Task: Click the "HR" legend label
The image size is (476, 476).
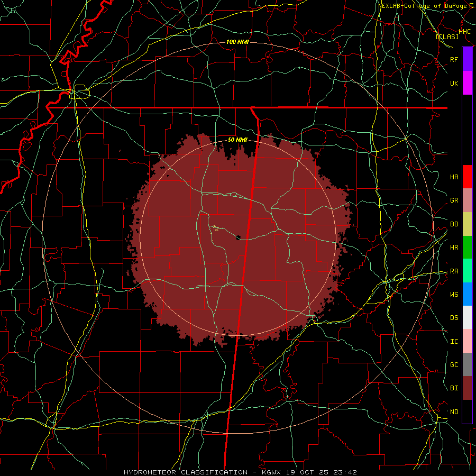Action: (454, 248)
